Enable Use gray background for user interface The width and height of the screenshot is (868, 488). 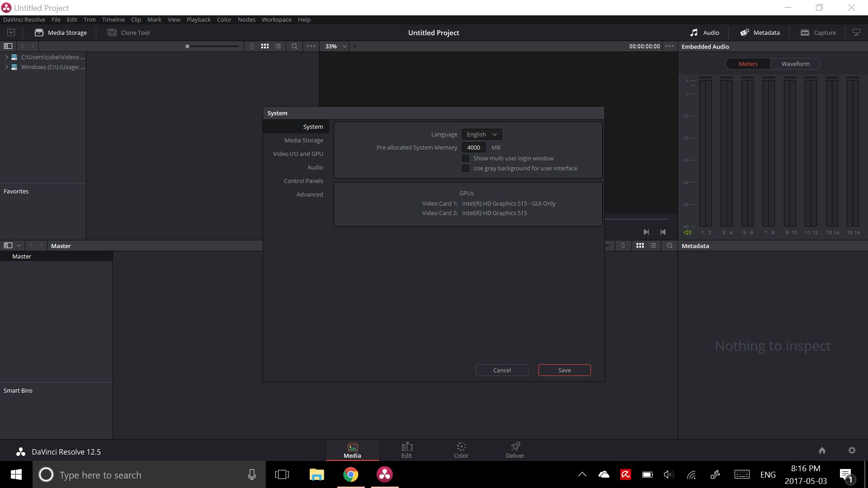pos(465,168)
